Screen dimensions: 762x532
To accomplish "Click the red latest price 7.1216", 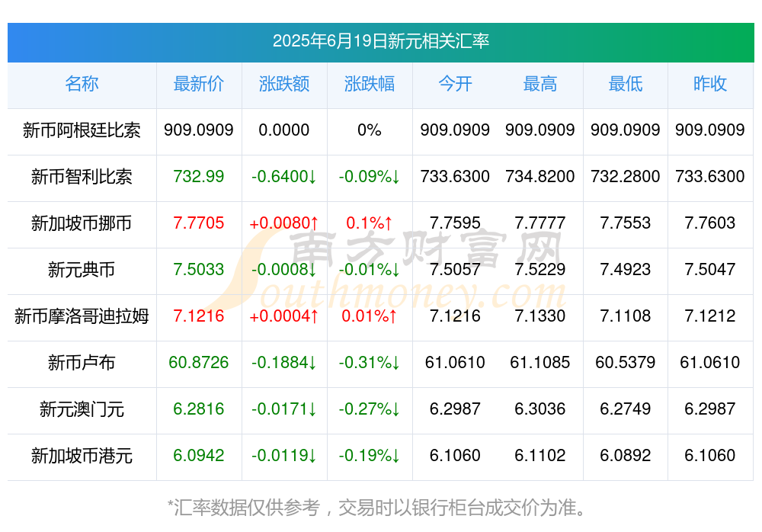I will click(198, 316).
